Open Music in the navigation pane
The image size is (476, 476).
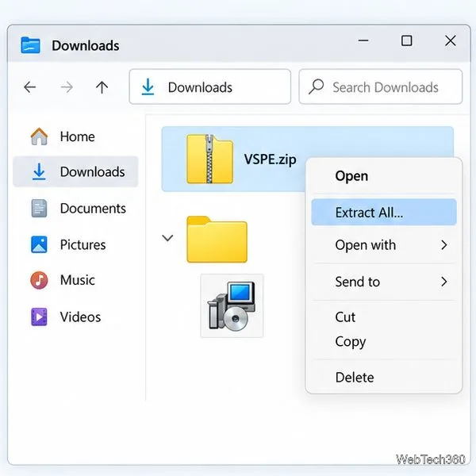pos(75,280)
